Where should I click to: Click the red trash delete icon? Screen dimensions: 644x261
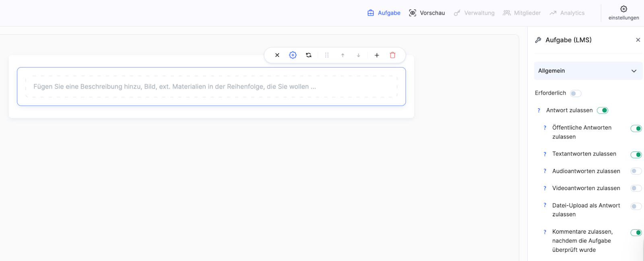392,55
